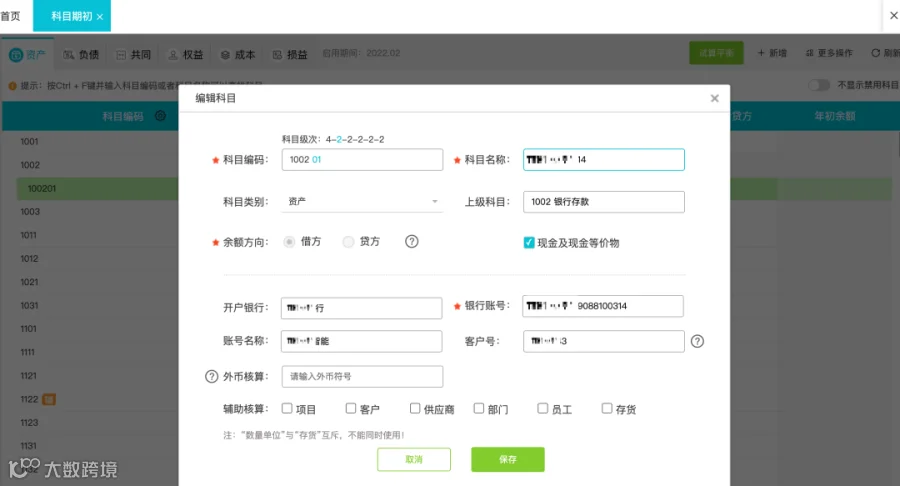Select row 1101 in the account list

[29, 329]
